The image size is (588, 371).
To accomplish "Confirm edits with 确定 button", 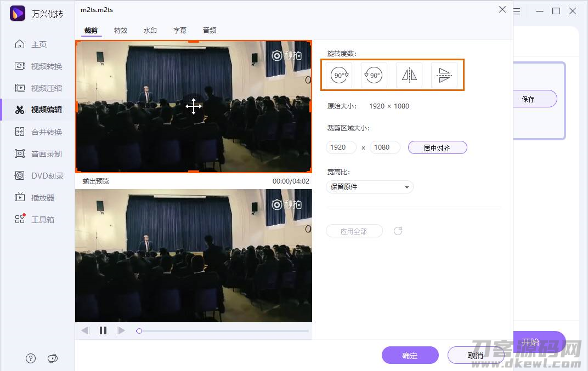I will click(x=410, y=355).
